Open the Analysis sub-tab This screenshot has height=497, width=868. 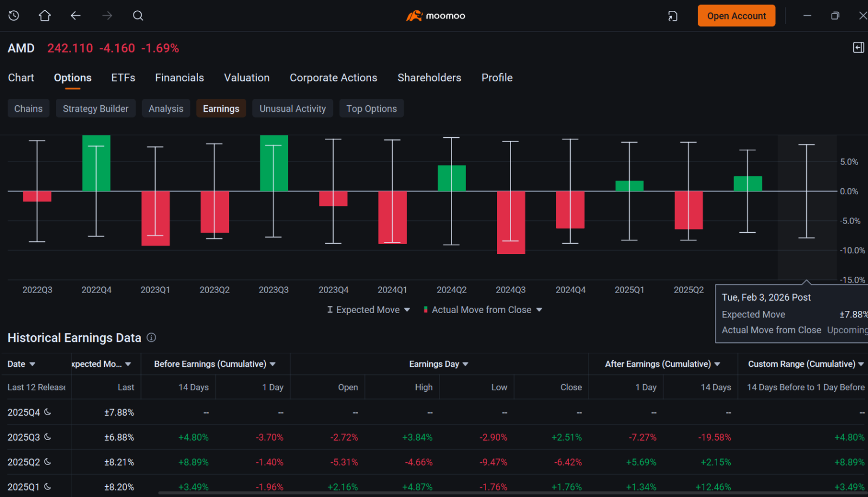166,109
